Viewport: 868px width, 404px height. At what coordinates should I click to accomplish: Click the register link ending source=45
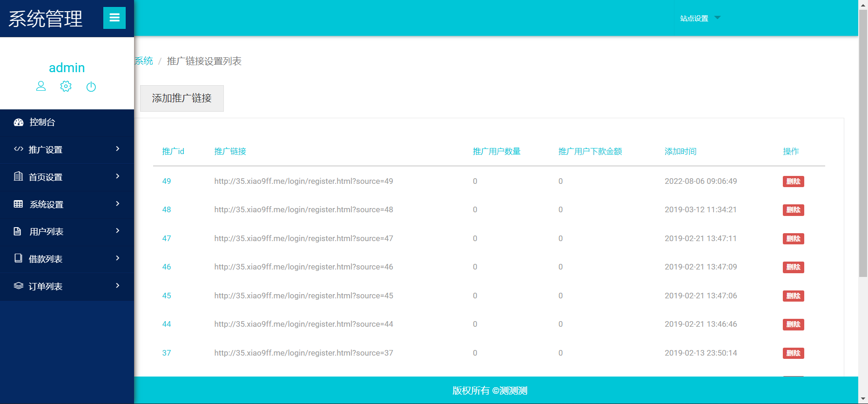point(303,296)
